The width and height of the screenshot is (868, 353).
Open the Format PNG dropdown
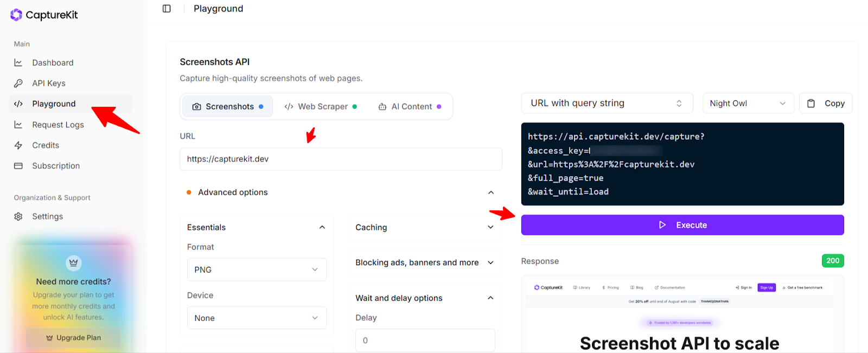[257, 269]
